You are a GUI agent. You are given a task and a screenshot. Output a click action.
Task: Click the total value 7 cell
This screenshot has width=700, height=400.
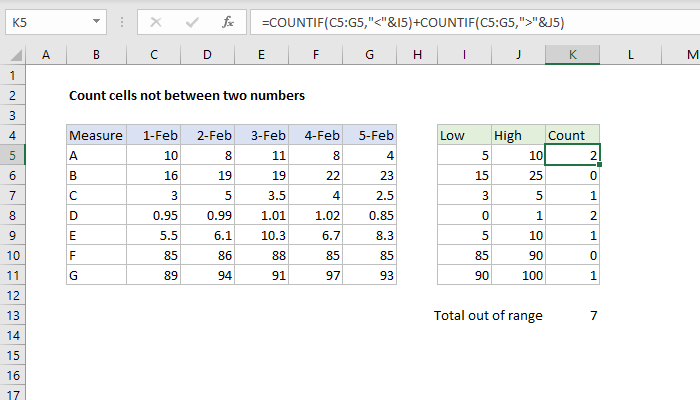572,316
